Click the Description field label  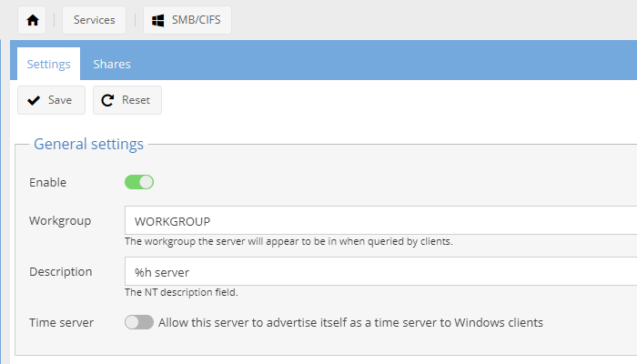60,271
